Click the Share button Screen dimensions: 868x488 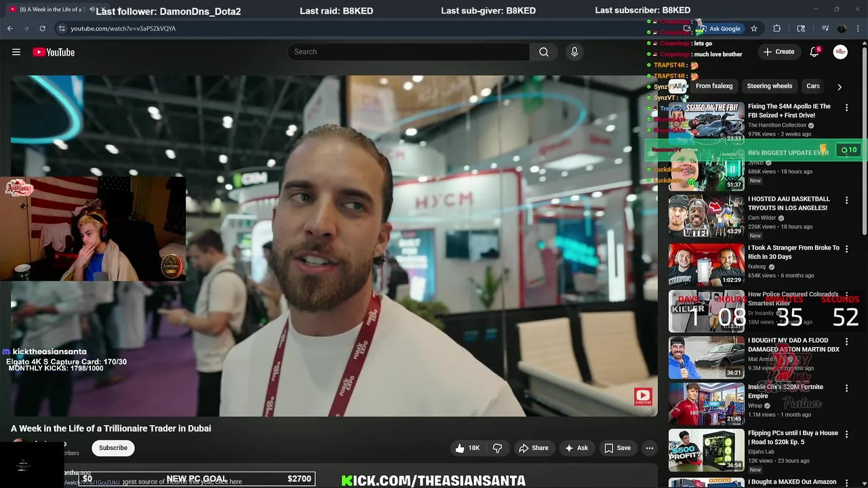(533, 448)
